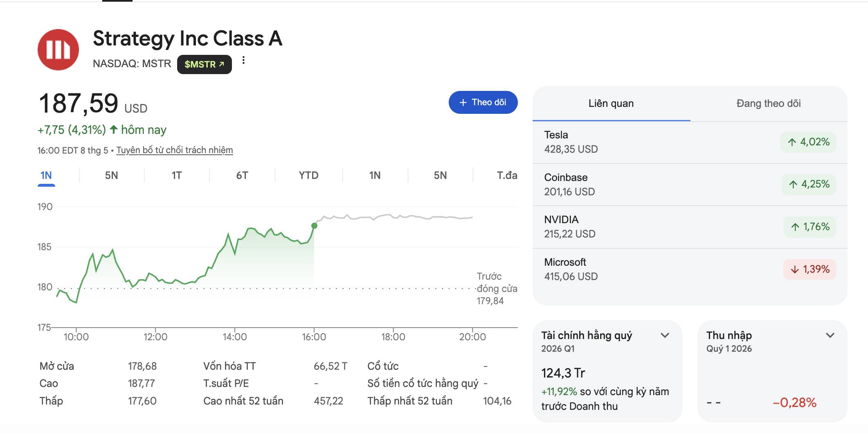Click the Theo dõi follow button
This screenshot has width=868, height=434.
483,102
